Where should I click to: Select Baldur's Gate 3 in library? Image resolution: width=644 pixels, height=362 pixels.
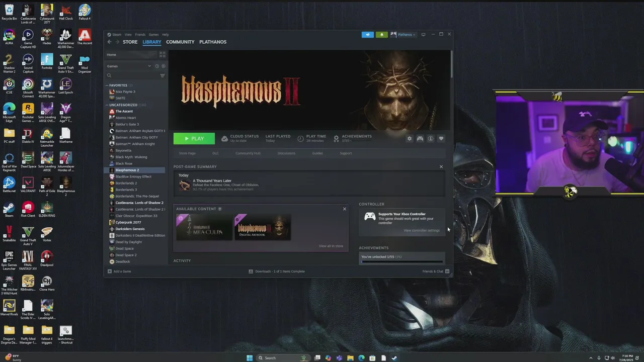click(127, 124)
